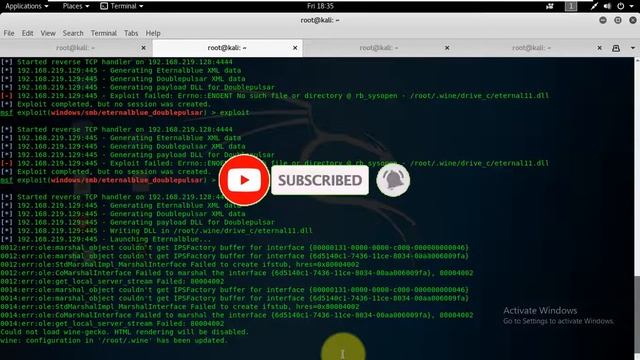Click the 'Could not load wine-gecko' line
The width and height of the screenshot is (640, 360).
click(124, 332)
